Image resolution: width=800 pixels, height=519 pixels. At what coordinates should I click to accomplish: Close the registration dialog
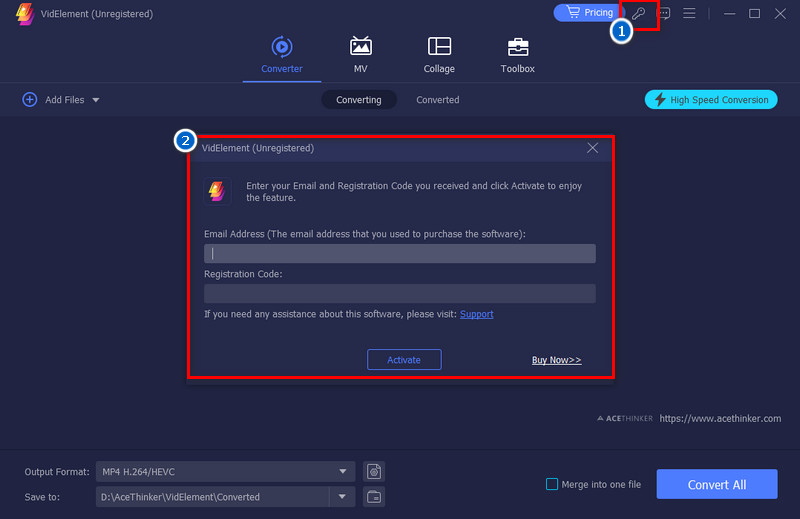click(x=592, y=148)
